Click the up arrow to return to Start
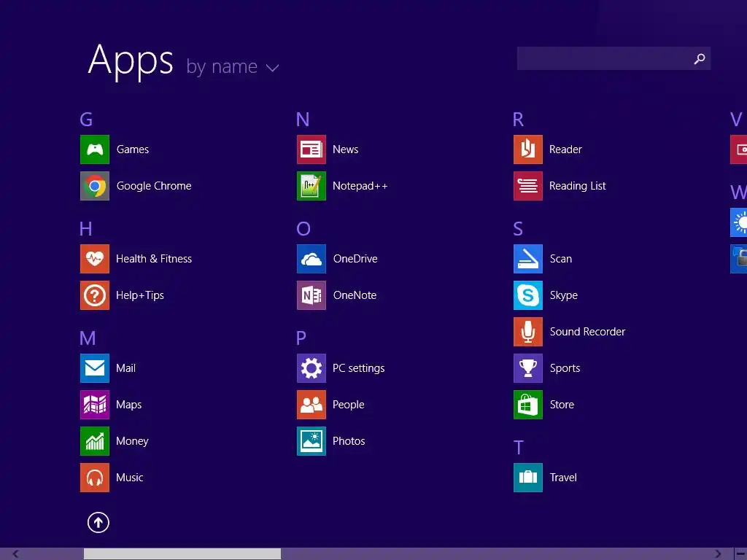Image resolution: width=747 pixels, height=560 pixels. 98,522
